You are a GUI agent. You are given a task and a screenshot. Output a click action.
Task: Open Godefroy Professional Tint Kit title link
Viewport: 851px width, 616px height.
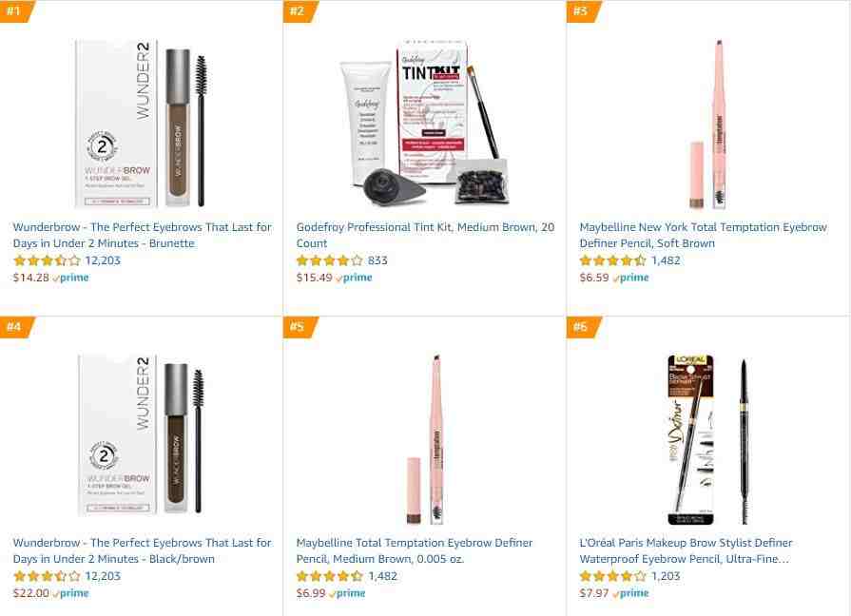pyautogui.click(x=425, y=235)
